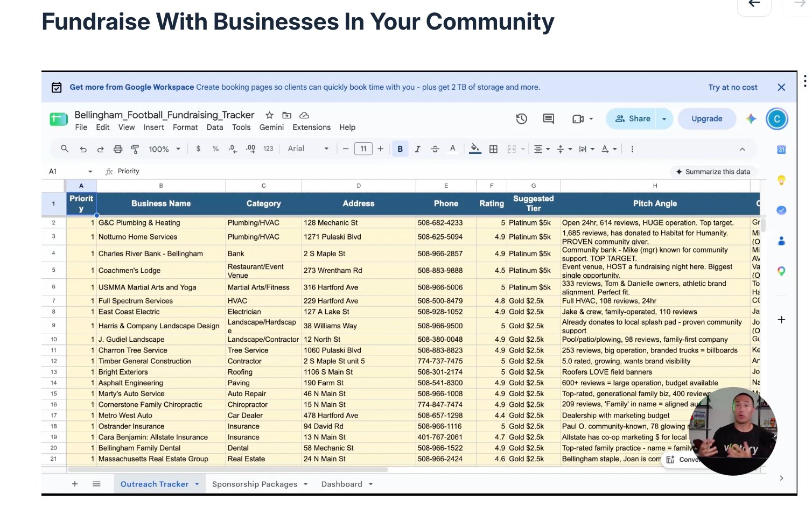Click the Share button
Screen dimensions: 812x507
[632, 119]
